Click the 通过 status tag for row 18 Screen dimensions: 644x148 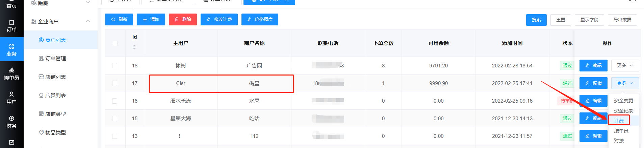tap(567, 66)
